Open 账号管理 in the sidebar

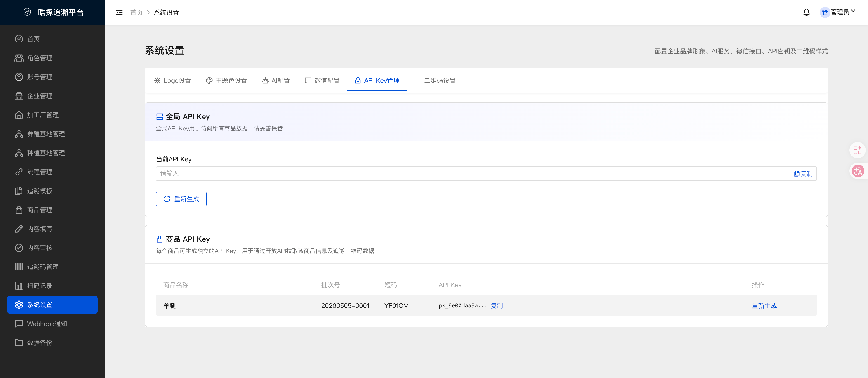click(x=52, y=77)
